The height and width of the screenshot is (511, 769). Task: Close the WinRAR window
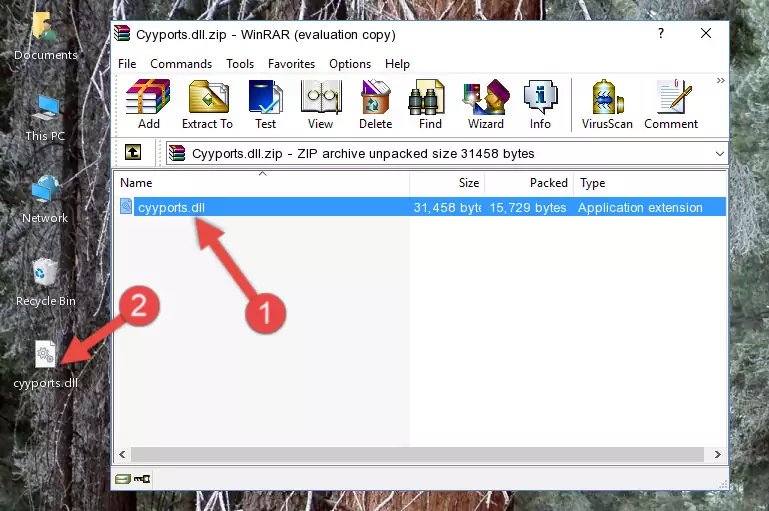(706, 33)
